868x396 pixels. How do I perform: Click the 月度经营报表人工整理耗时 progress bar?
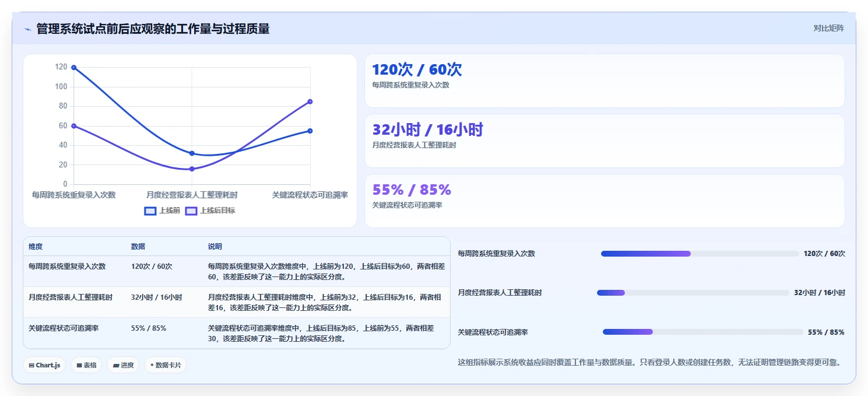coord(693,293)
